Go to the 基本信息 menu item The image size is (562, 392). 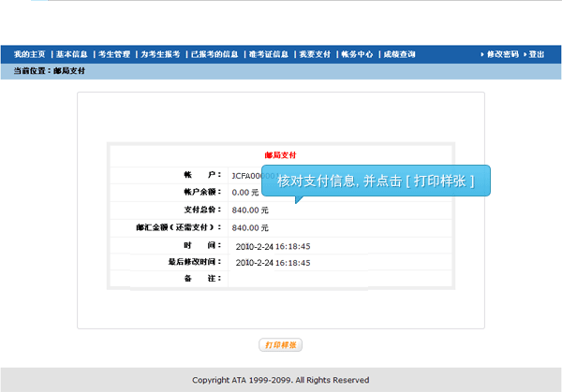(72, 54)
